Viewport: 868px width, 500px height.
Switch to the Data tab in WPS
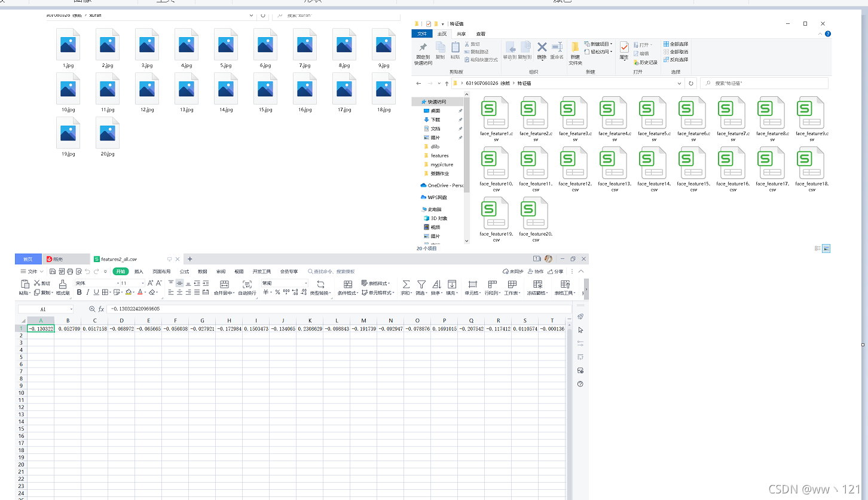click(203, 272)
